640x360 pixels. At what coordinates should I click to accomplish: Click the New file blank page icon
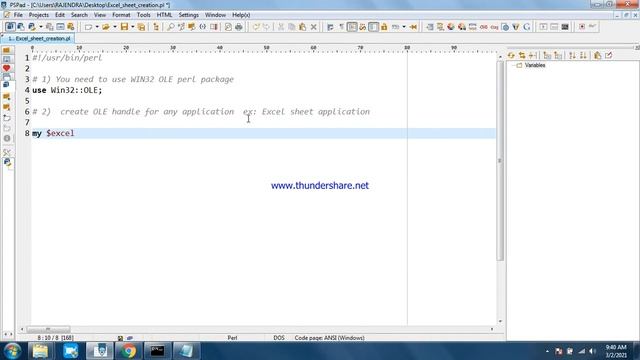coord(88,27)
